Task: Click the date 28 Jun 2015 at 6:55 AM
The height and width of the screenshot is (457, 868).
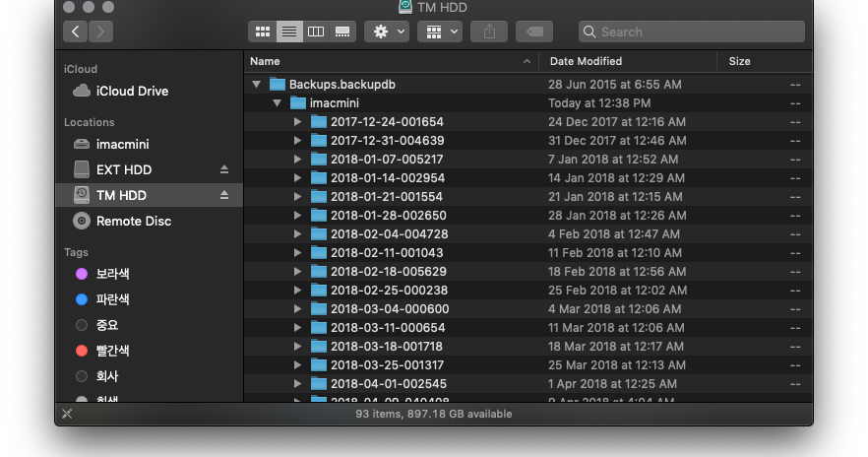Action: (x=614, y=85)
